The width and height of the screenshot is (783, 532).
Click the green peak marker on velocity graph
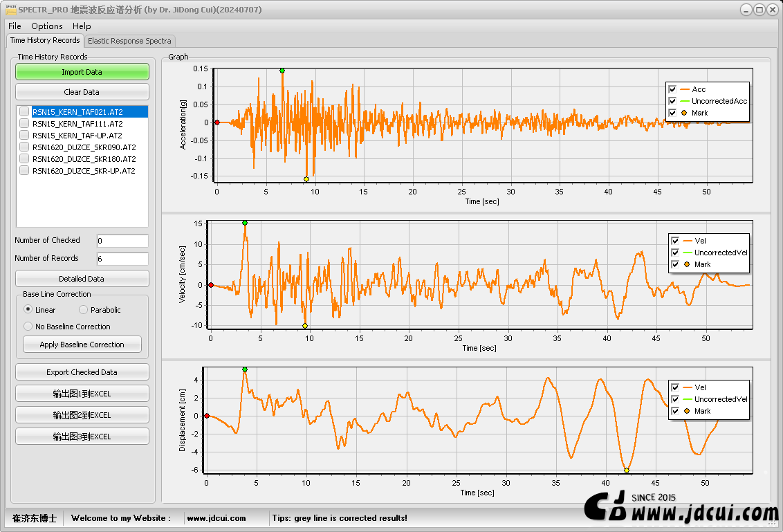click(x=245, y=223)
